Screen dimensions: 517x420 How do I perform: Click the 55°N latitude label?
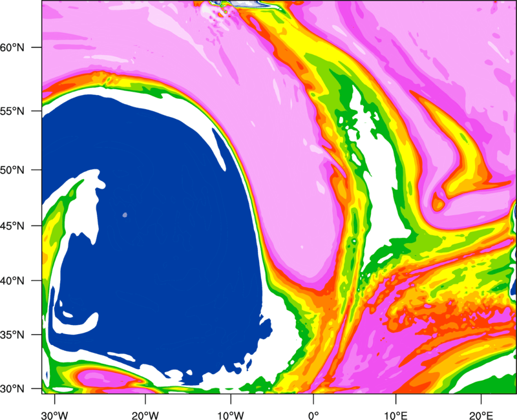pos(12,111)
